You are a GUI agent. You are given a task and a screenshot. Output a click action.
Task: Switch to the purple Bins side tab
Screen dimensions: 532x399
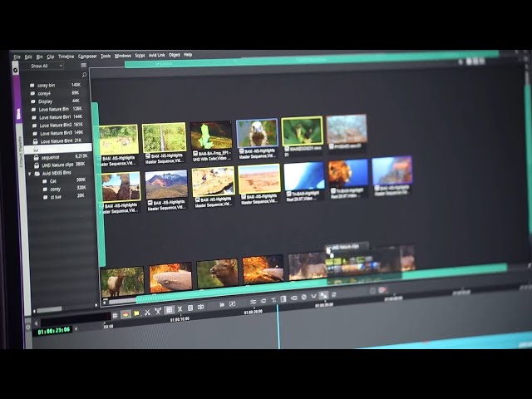(x=18, y=98)
